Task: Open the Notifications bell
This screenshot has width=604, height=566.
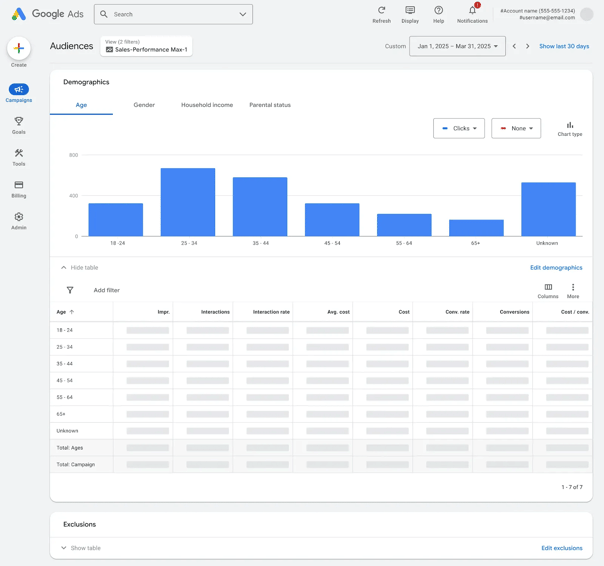Action: click(x=472, y=11)
